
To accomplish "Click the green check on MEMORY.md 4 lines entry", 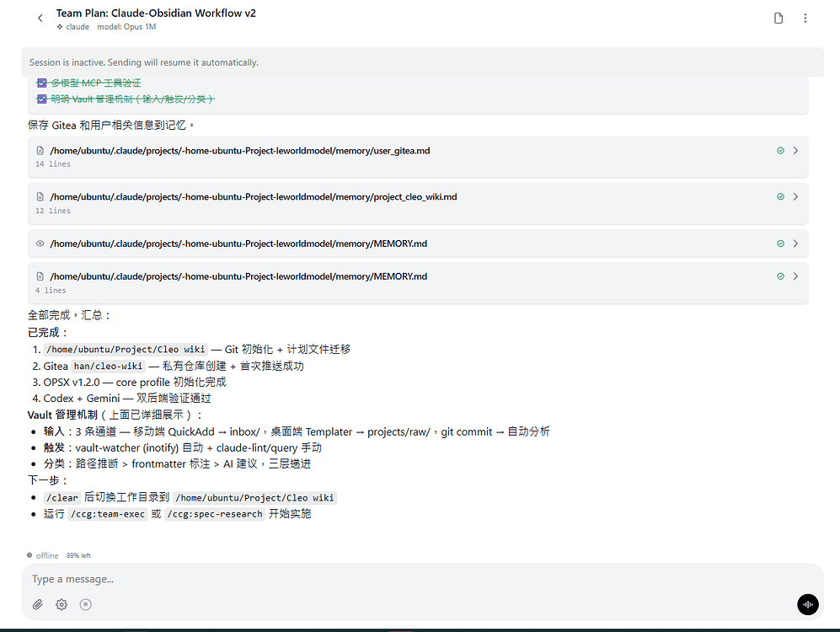I will pos(780,276).
